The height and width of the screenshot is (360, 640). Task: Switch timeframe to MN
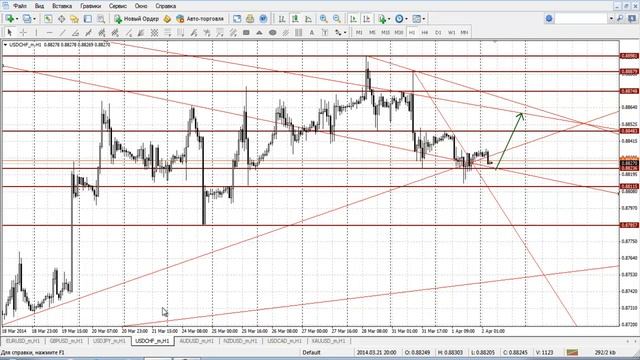[464, 32]
